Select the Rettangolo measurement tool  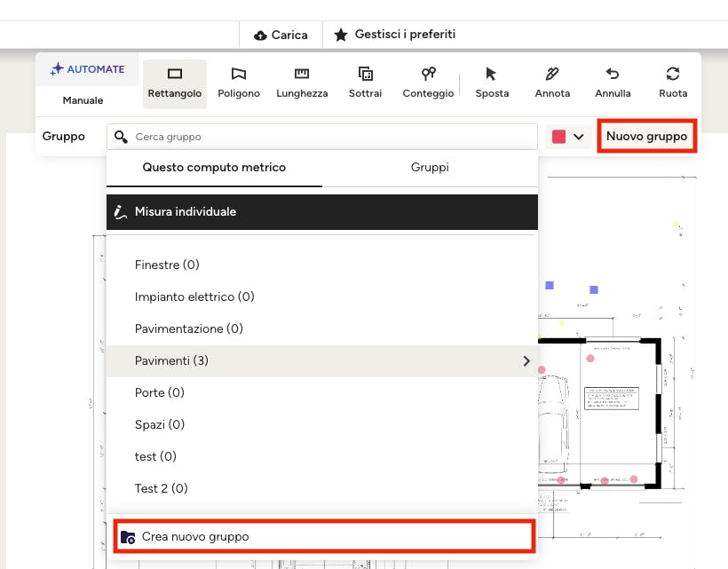point(174,83)
